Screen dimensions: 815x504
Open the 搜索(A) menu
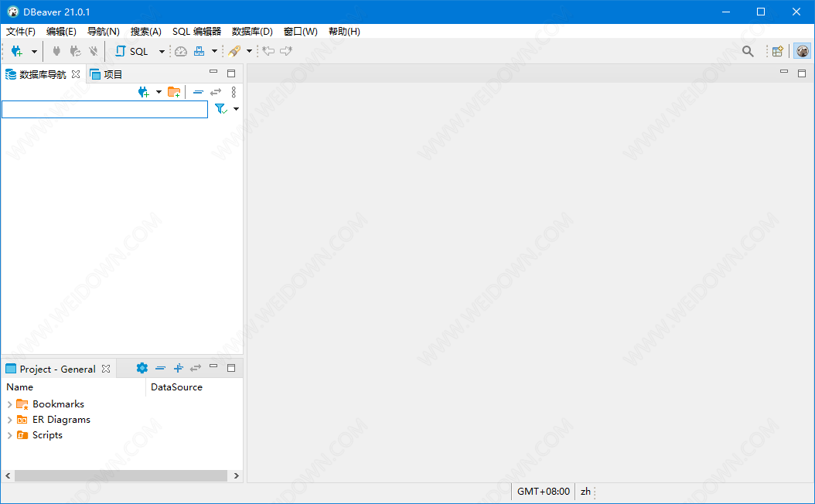(146, 32)
